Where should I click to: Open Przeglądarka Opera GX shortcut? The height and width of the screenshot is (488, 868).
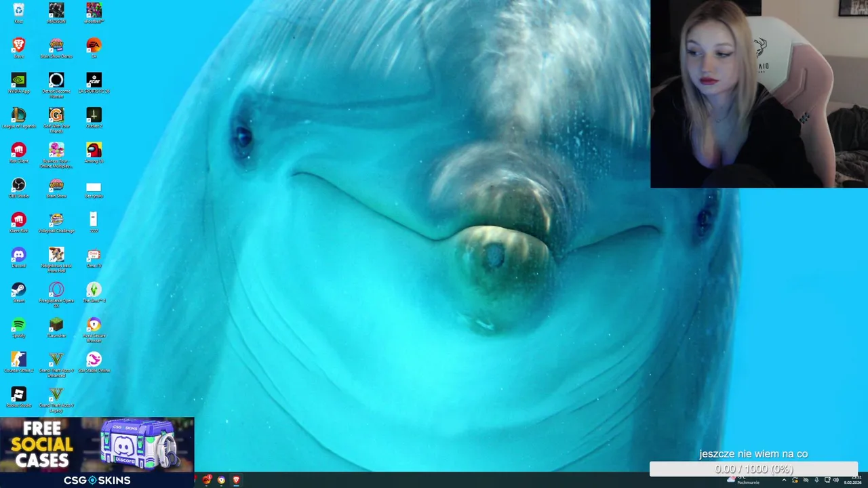point(56,294)
